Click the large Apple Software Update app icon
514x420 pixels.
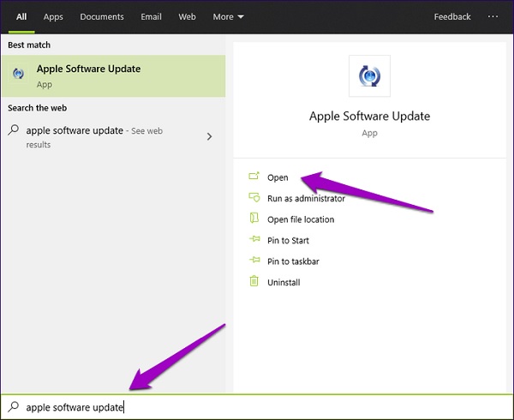(x=369, y=76)
